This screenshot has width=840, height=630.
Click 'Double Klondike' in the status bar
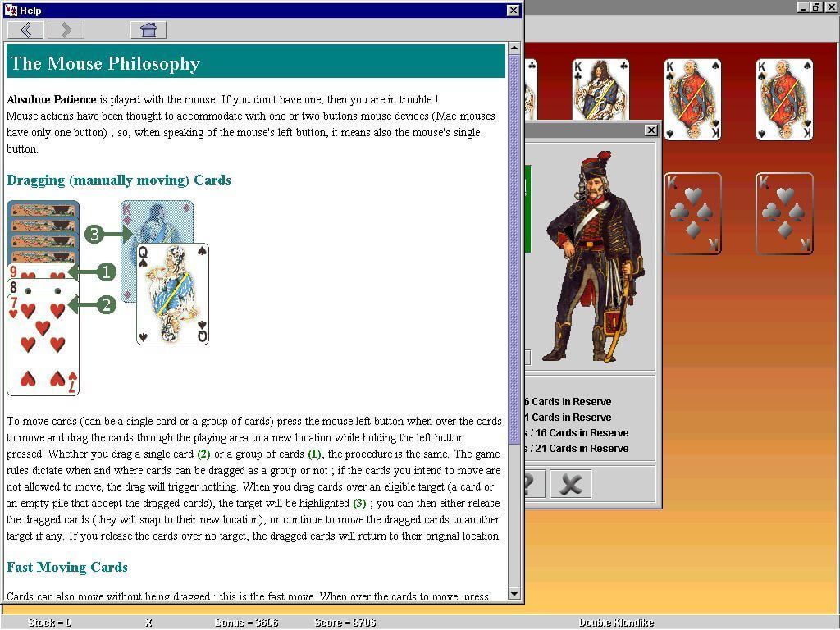pyautogui.click(x=616, y=623)
